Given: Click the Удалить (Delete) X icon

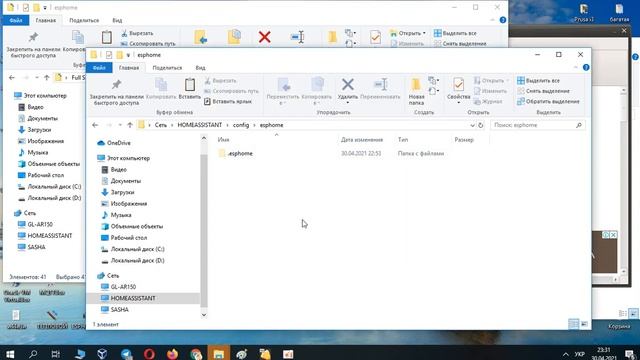Looking at the screenshot, I should [x=348, y=84].
